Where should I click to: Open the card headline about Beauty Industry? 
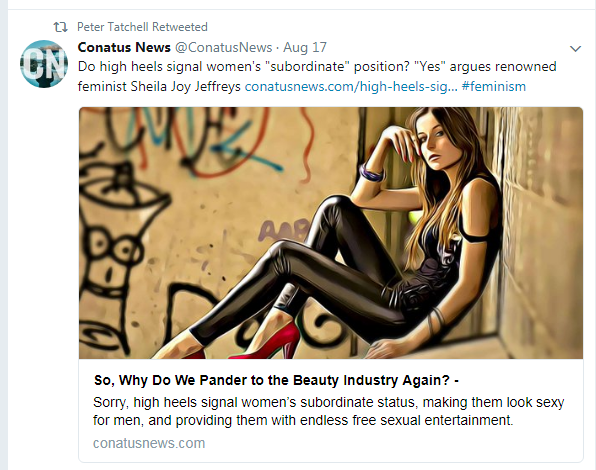(x=276, y=380)
